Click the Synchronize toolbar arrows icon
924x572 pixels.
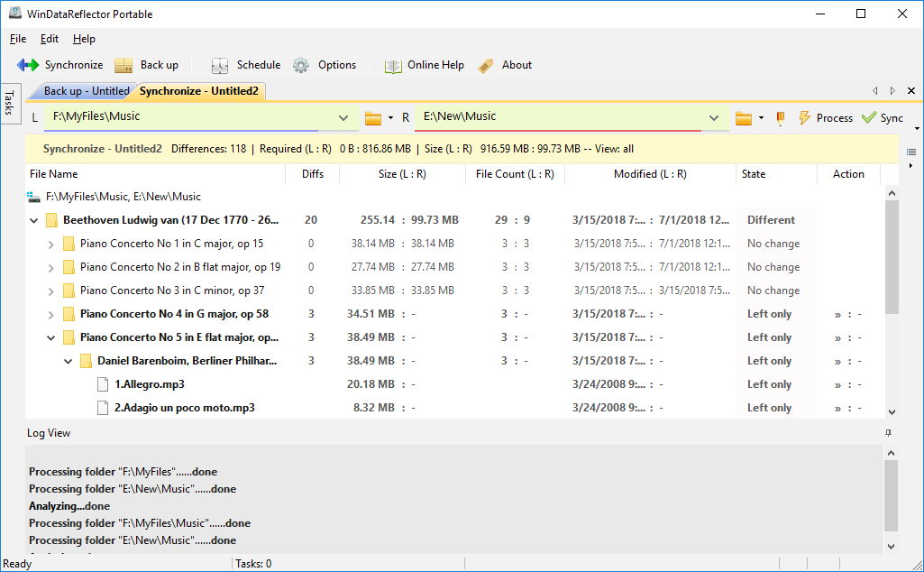click(28, 65)
